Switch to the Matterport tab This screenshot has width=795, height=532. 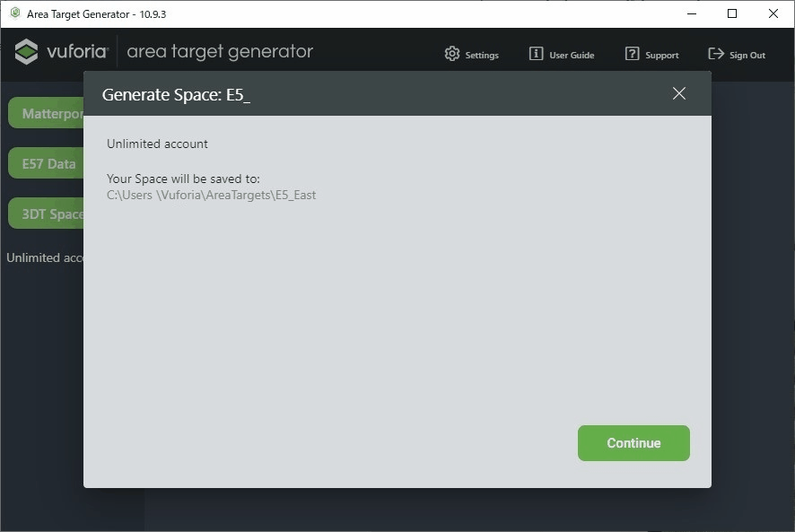click(47, 114)
